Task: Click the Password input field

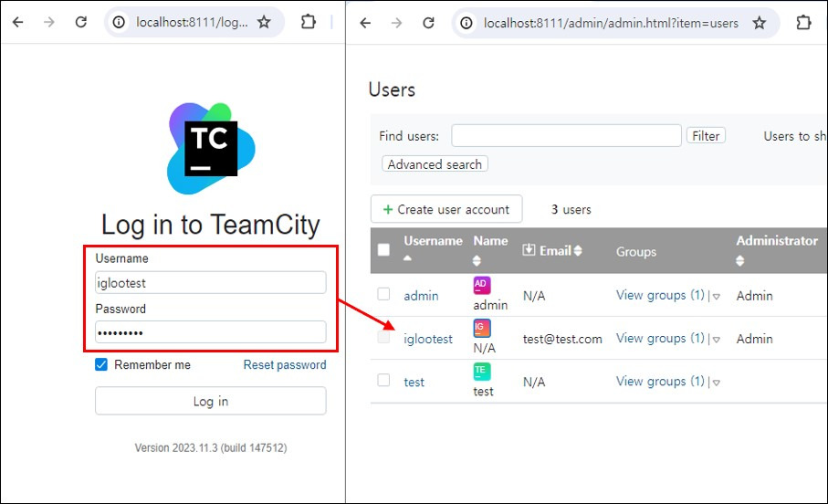Action: click(x=211, y=332)
